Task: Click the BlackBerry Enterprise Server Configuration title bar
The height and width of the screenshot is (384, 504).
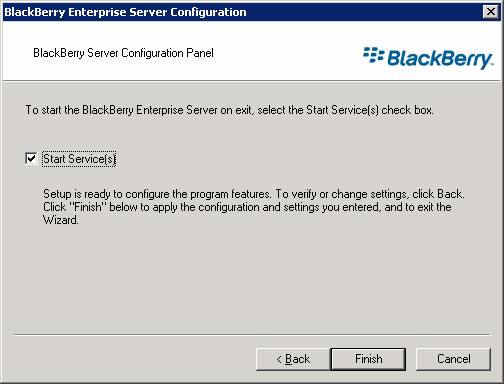Action: coord(243,12)
